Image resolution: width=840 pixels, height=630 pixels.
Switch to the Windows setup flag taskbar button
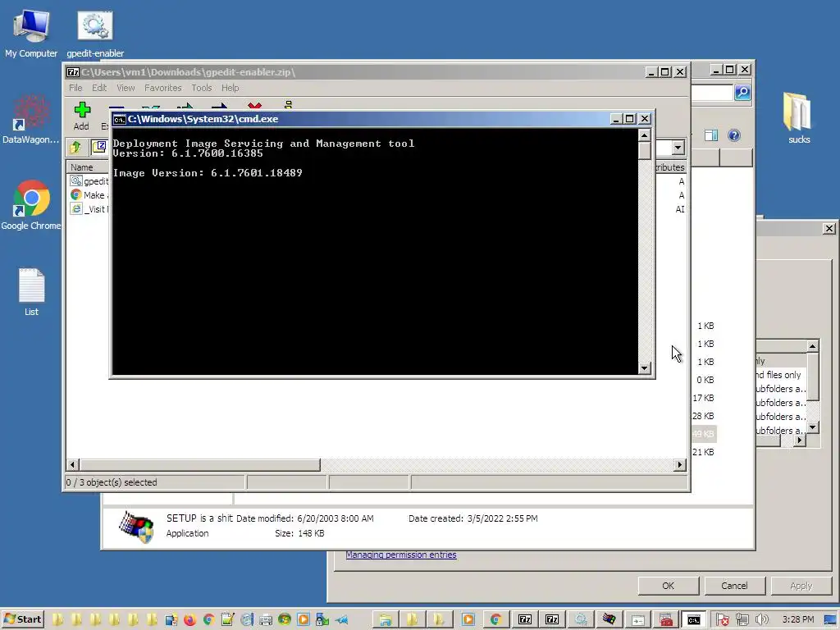(x=609, y=620)
